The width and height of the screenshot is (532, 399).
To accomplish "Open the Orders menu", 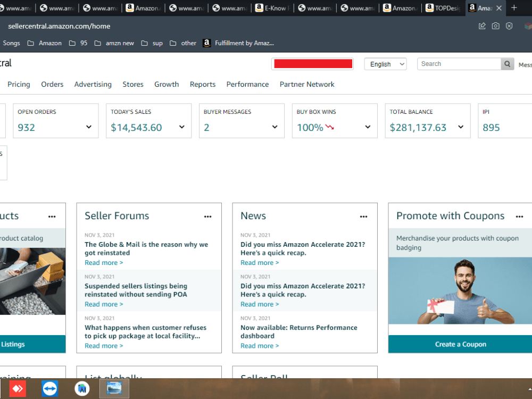I will [x=52, y=84].
